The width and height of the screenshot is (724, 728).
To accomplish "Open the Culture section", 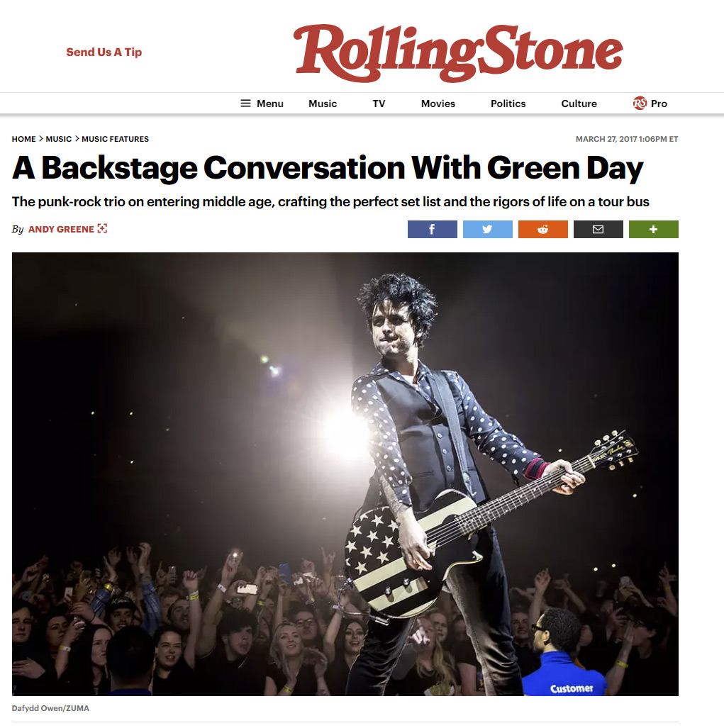I will (579, 103).
